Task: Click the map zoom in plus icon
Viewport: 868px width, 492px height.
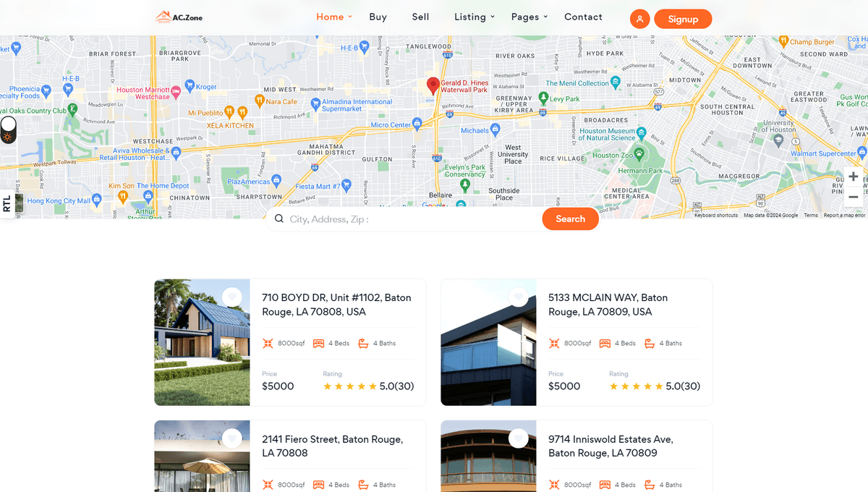Action: click(854, 177)
